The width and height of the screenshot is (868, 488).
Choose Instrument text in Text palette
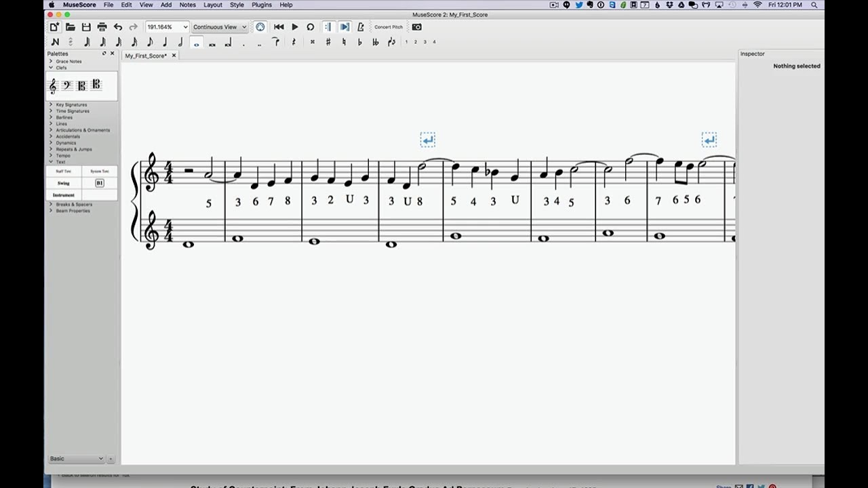pos(63,195)
